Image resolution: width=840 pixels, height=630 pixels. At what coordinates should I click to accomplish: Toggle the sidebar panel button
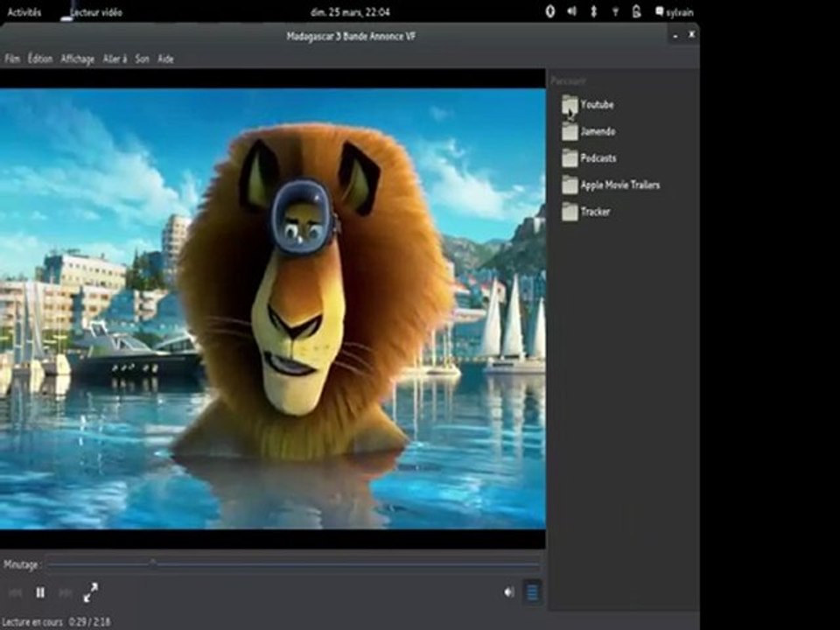(533, 592)
